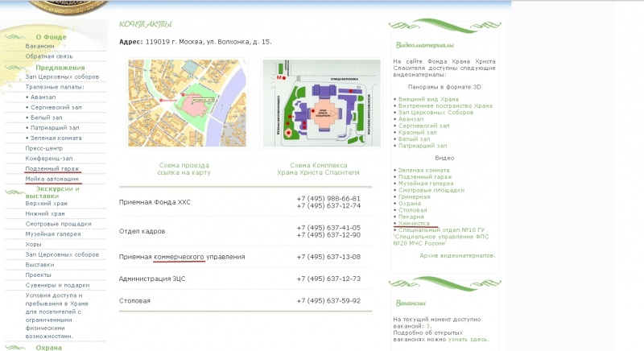Click the Видеоматериалы panel heading

click(x=425, y=45)
